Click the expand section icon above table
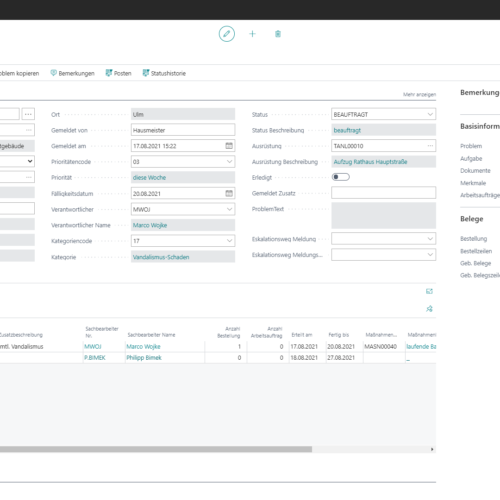The image size is (500, 500). (x=429, y=291)
